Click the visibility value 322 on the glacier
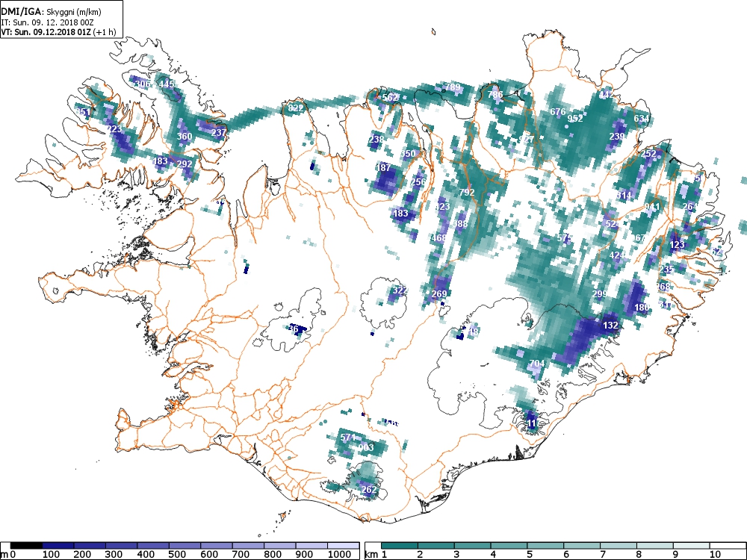This screenshot has height=560, width=747. click(x=400, y=290)
